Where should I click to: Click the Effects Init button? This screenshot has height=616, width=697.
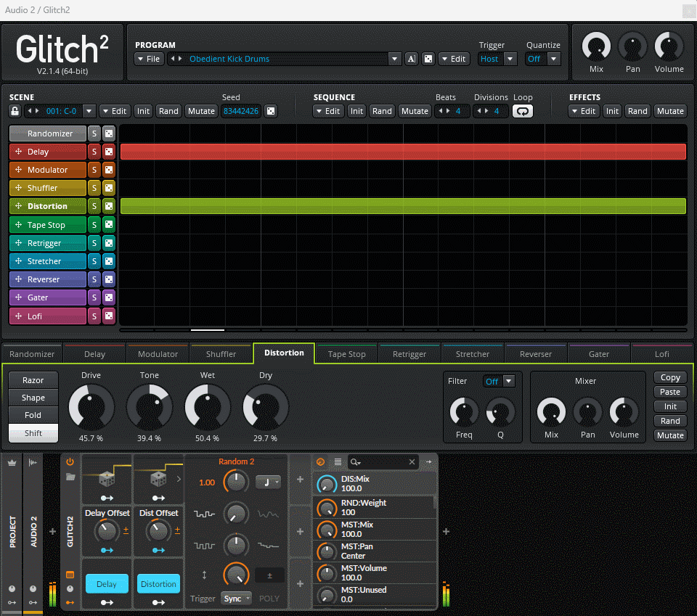(x=612, y=111)
